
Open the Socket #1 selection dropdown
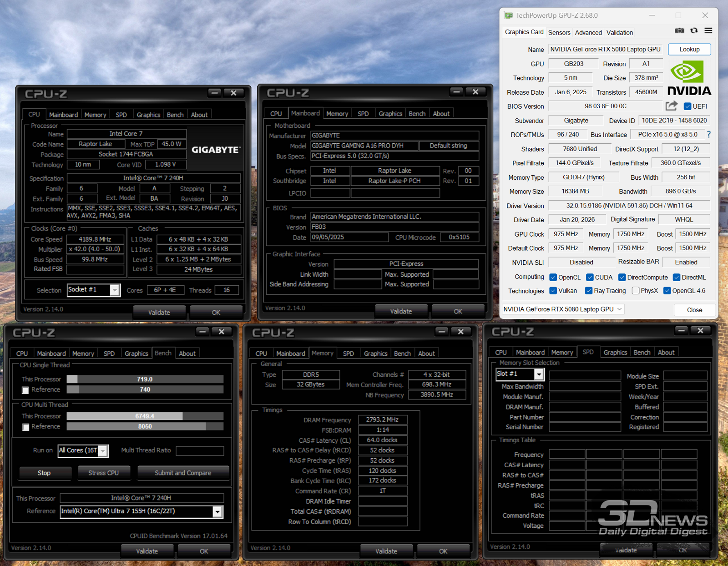(115, 290)
